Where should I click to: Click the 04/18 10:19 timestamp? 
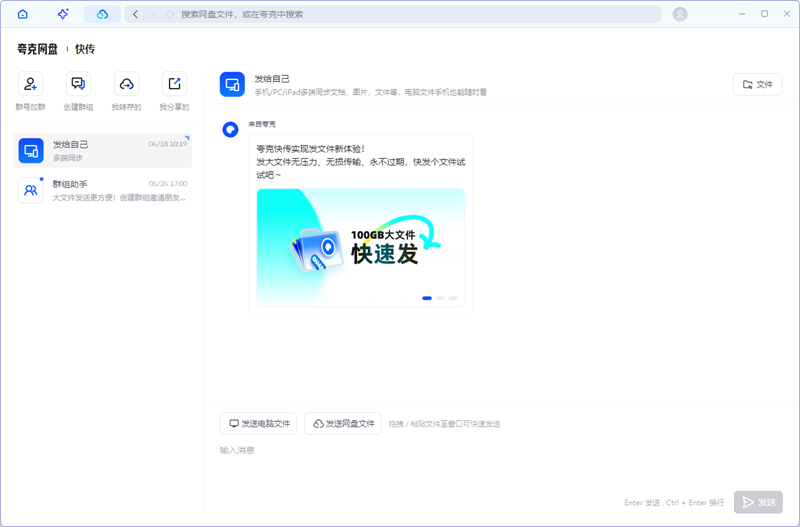coord(167,144)
